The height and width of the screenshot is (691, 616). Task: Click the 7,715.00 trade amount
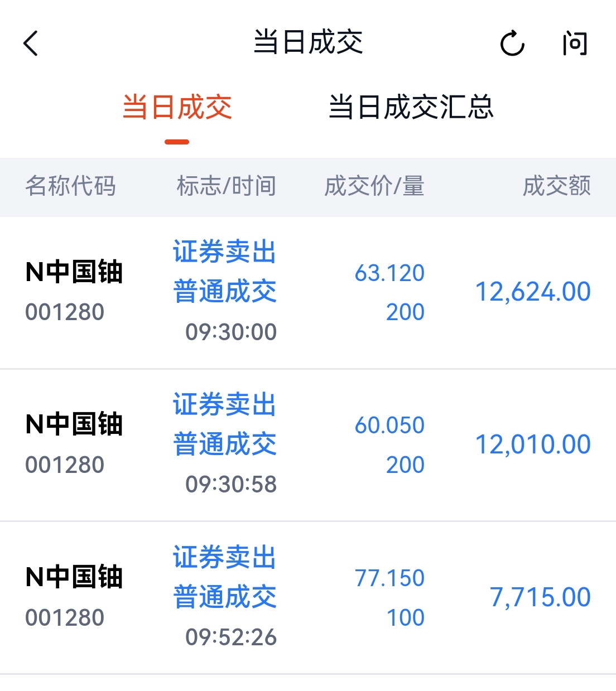[x=540, y=598]
